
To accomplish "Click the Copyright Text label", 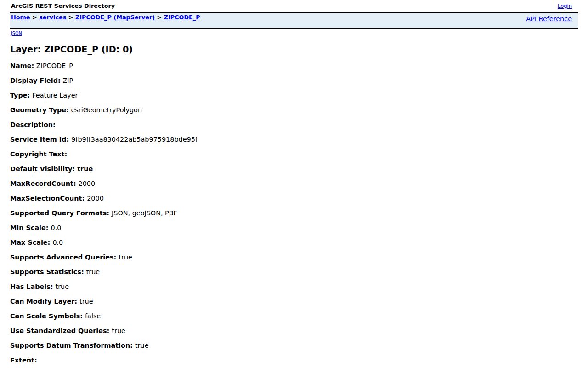I will coord(39,154).
